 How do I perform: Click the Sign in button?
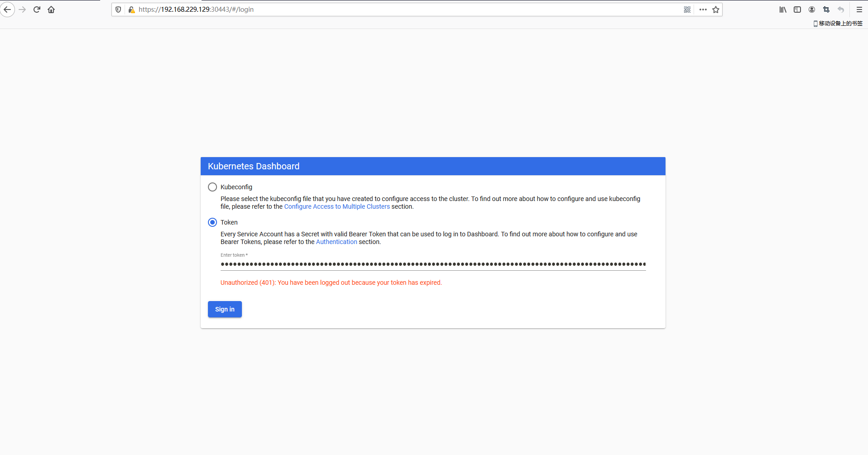click(225, 309)
